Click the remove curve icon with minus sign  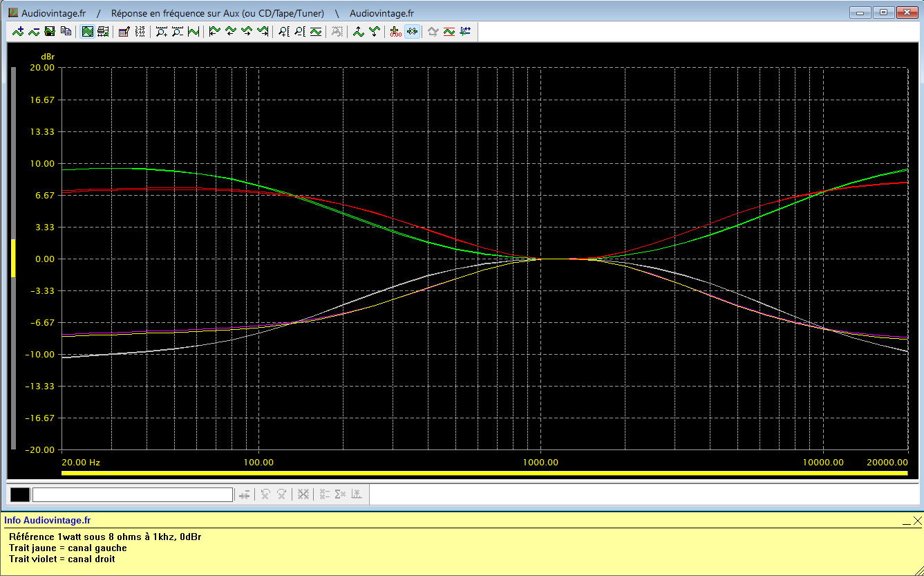pos(34,31)
